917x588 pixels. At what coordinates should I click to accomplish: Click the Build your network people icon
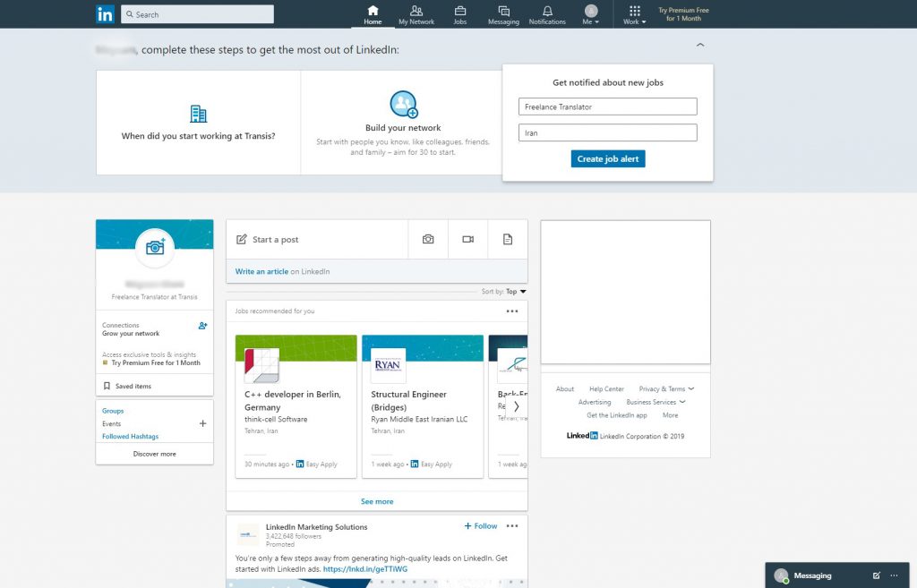[x=404, y=104]
